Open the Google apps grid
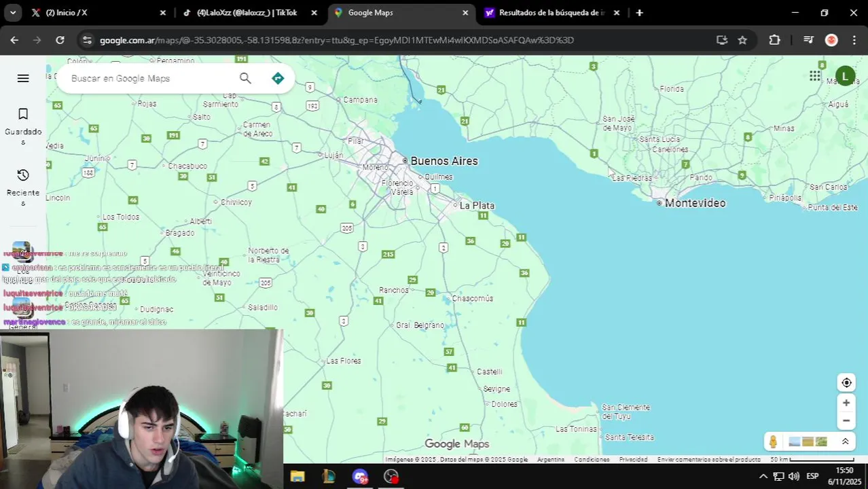 (815, 75)
